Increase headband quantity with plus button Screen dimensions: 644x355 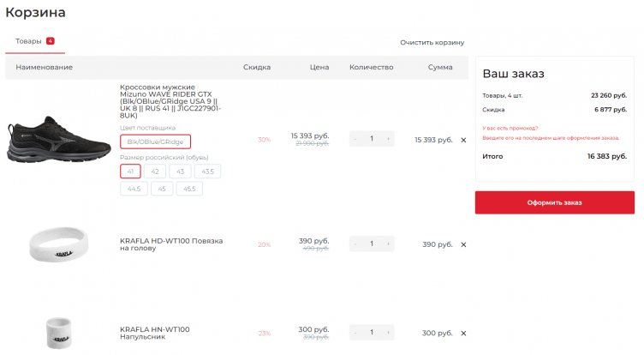click(388, 244)
